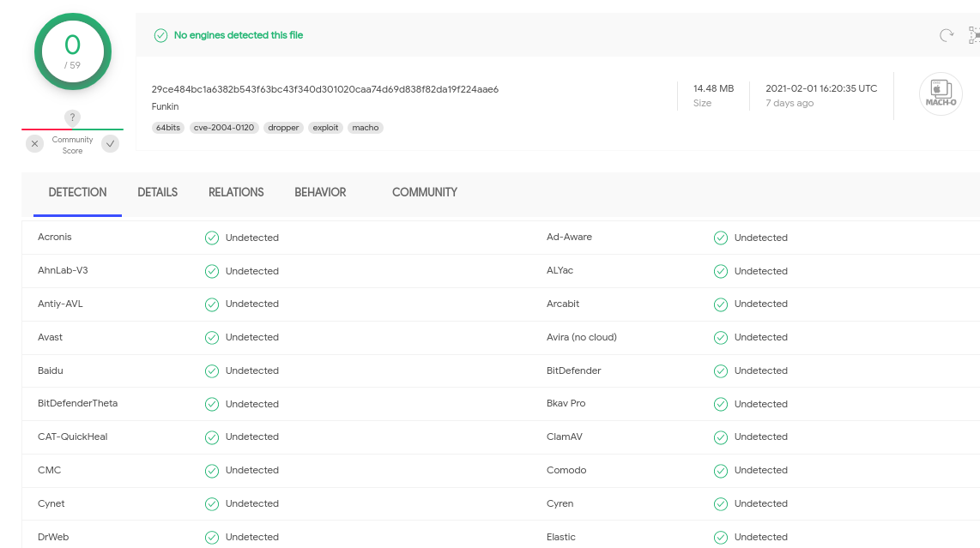Click Undetected result in the Baidu row
980x548 pixels.
pyautogui.click(x=252, y=370)
